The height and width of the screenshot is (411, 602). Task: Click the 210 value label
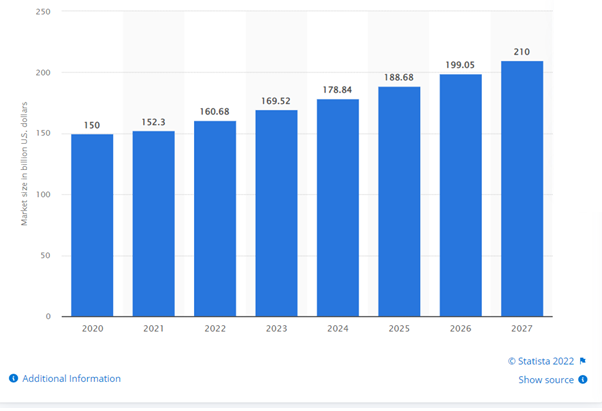[x=522, y=52]
